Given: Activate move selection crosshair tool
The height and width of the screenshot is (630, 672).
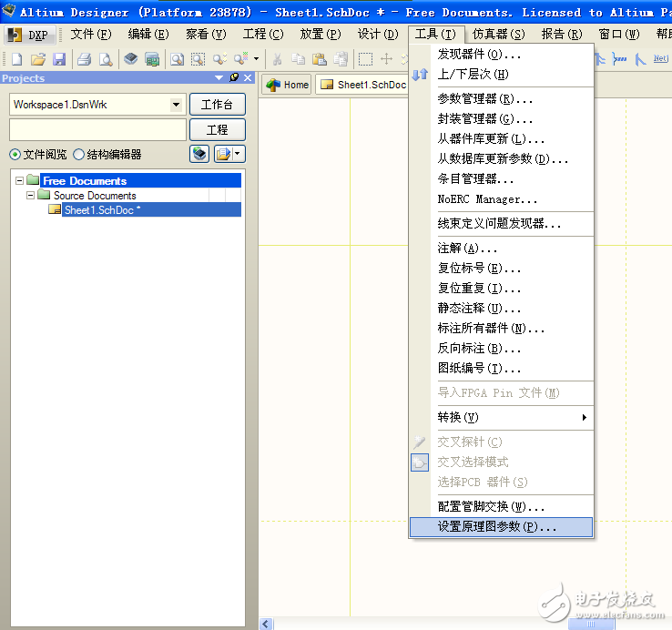Looking at the screenshot, I should pyautogui.click(x=387, y=58).
